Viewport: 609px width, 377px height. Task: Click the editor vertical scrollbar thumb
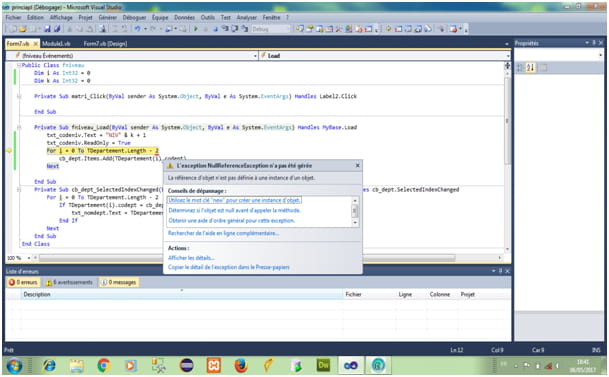tap(507, 120)
